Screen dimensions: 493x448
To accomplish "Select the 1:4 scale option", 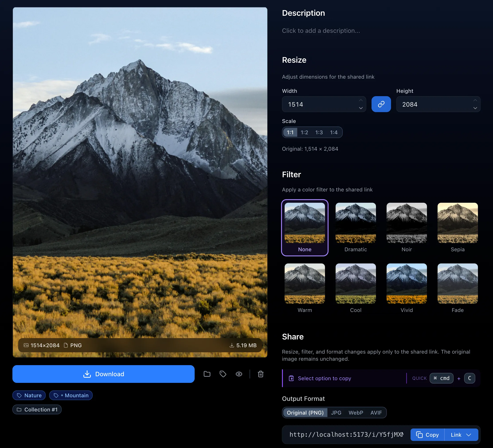I will (x=334, y=132).
